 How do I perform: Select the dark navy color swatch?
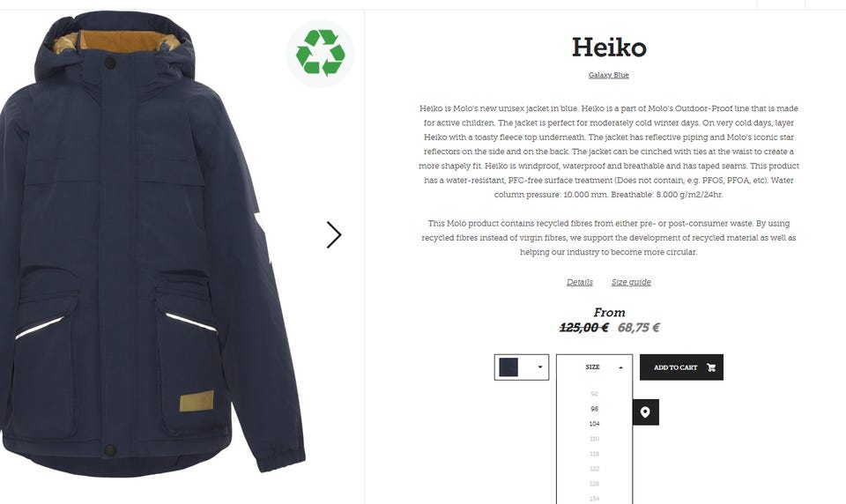[508, 367]
